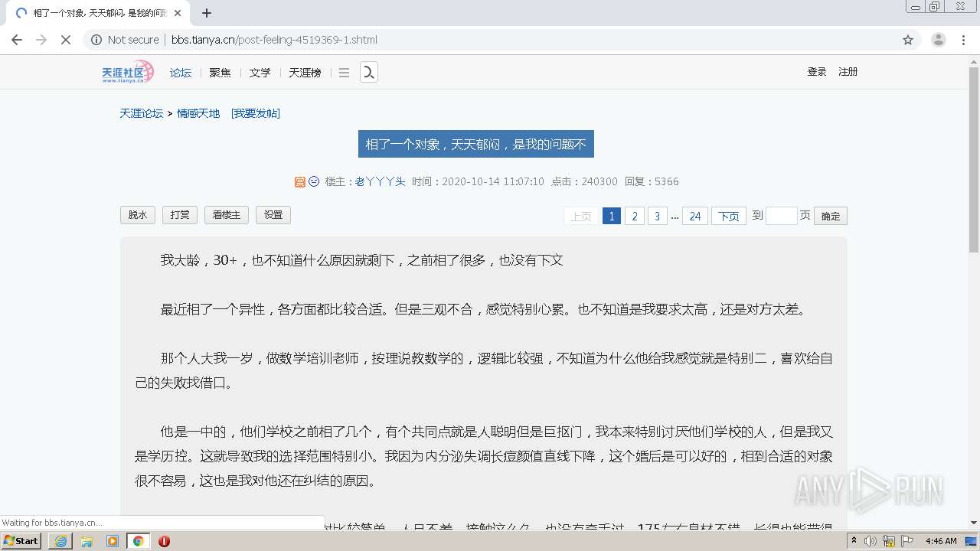This screenshot has width=980, height=551.
Task: Click the volume icon in system tray
Action: point(871,541)
